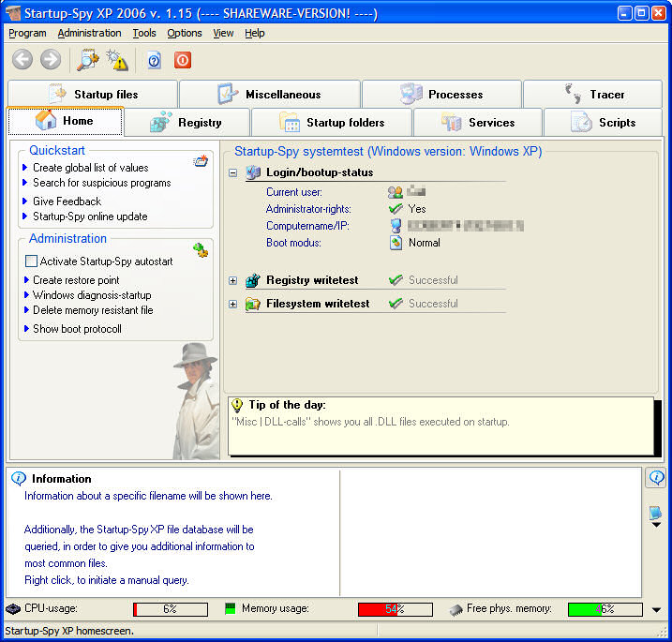This screenshot has height=642, width=672.
Task: Click the Login/bootup-status computer icon
Action: [253, 172]
